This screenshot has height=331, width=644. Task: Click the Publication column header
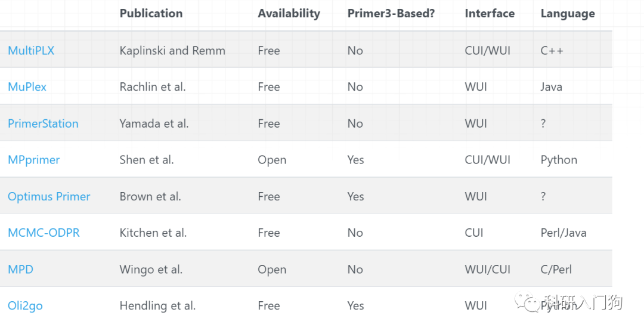pos(151,13)
